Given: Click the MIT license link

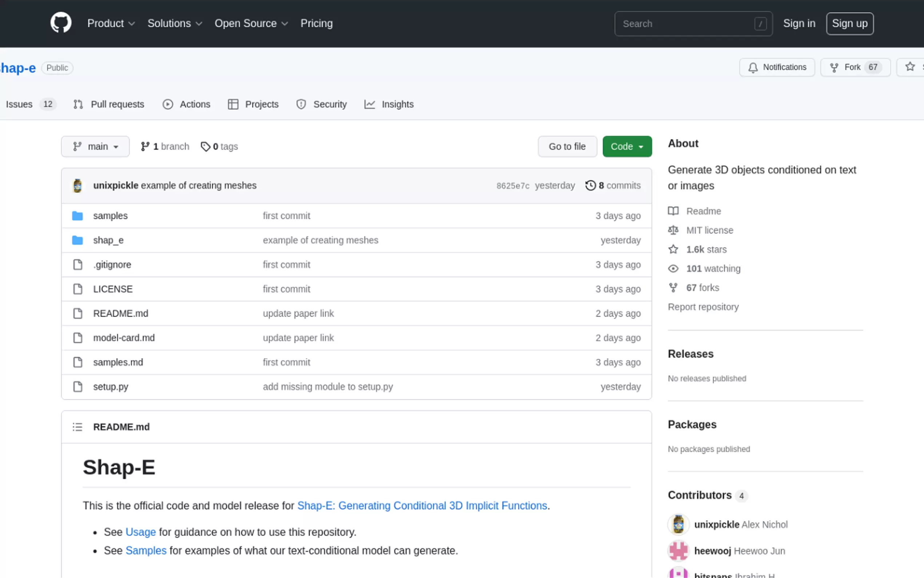Looking at the screenshot, I should (x=709, y=230).
